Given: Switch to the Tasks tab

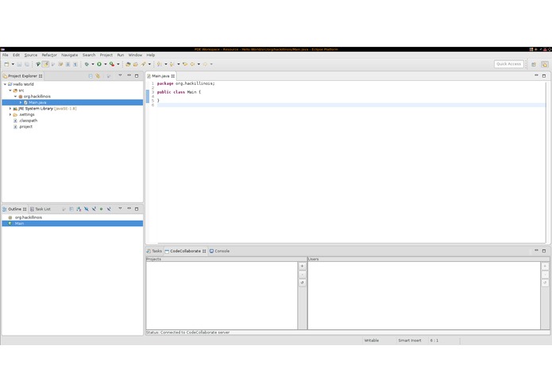Looking at the screenshot, I should 154,251.
